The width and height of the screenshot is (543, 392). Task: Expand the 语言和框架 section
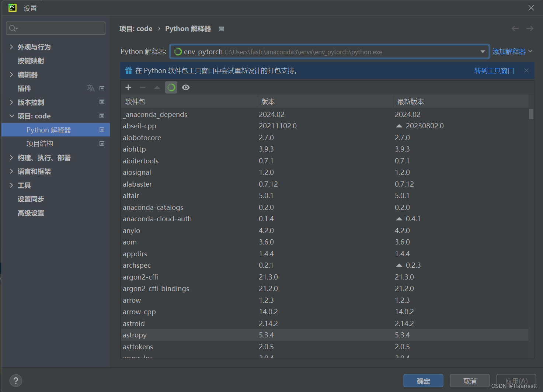pyautogui.click(x=11, y=171)
